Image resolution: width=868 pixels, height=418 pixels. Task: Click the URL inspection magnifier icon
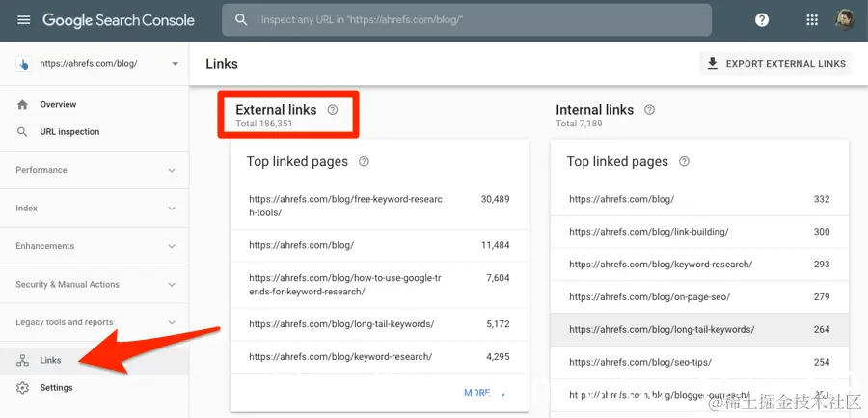click(22, 132)
